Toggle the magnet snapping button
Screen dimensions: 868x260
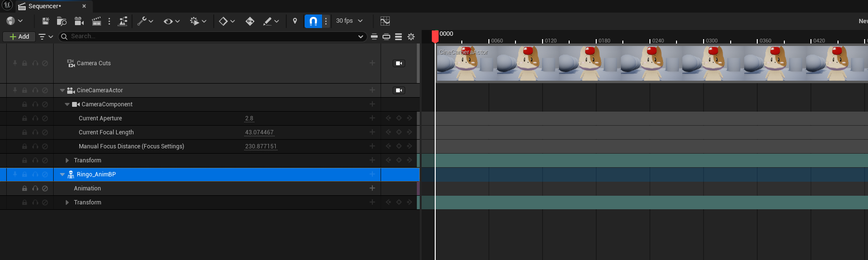click(313, 21)
